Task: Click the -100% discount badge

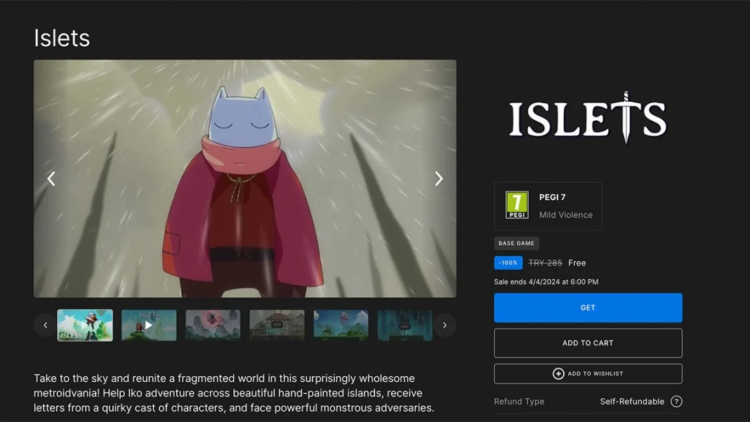Action: tap(508, 263)
